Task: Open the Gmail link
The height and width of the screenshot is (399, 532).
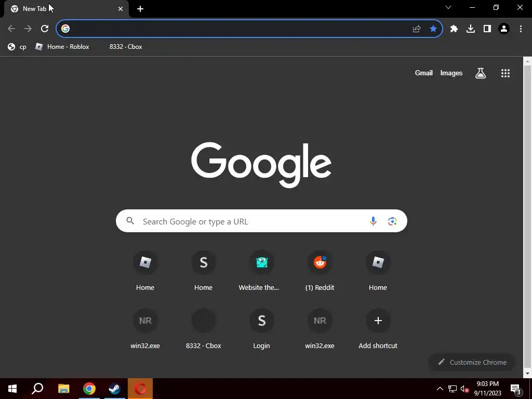Action: coord(424,73)
